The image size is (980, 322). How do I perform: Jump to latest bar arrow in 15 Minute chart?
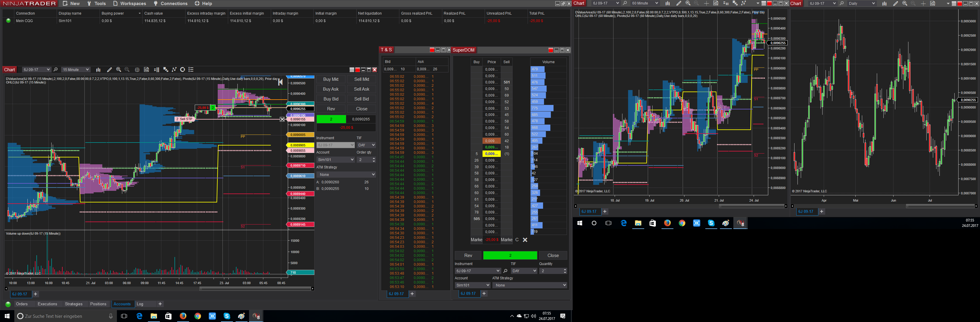280,82
